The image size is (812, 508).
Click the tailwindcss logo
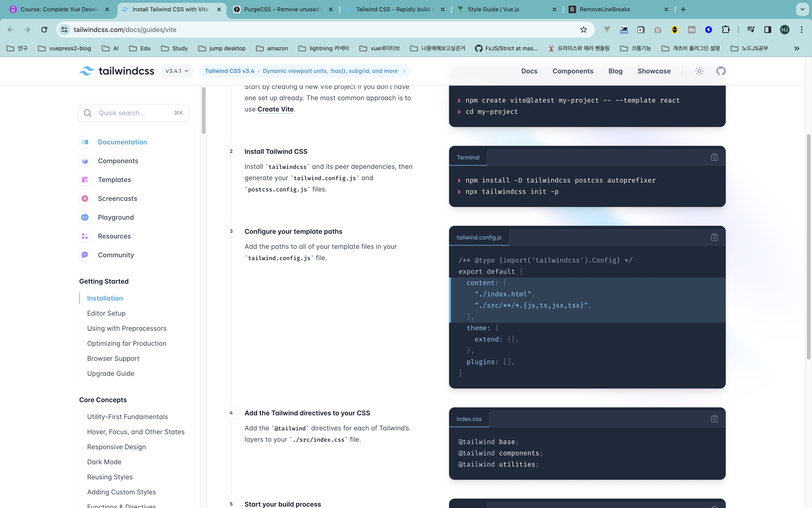117,71
